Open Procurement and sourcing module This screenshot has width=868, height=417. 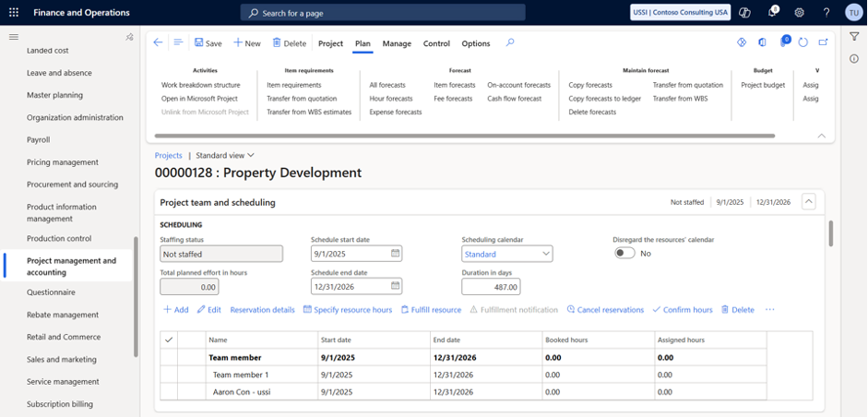click(73, 185)
